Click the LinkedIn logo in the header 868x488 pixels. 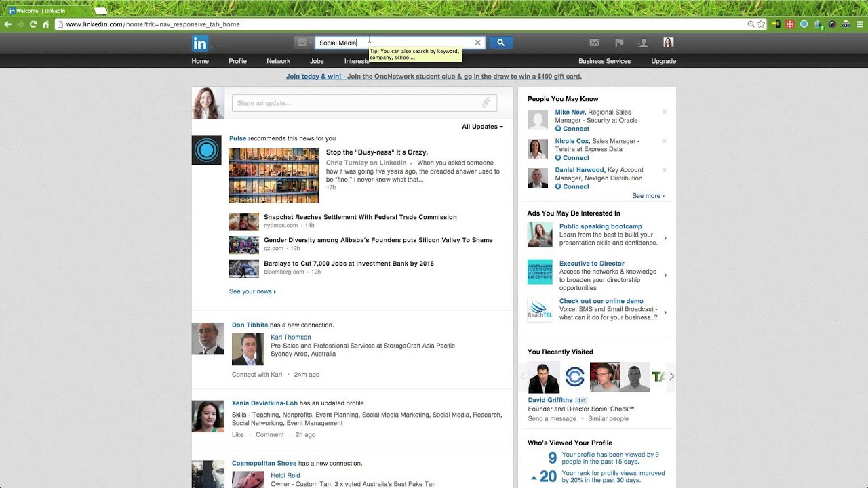(200, 43)
